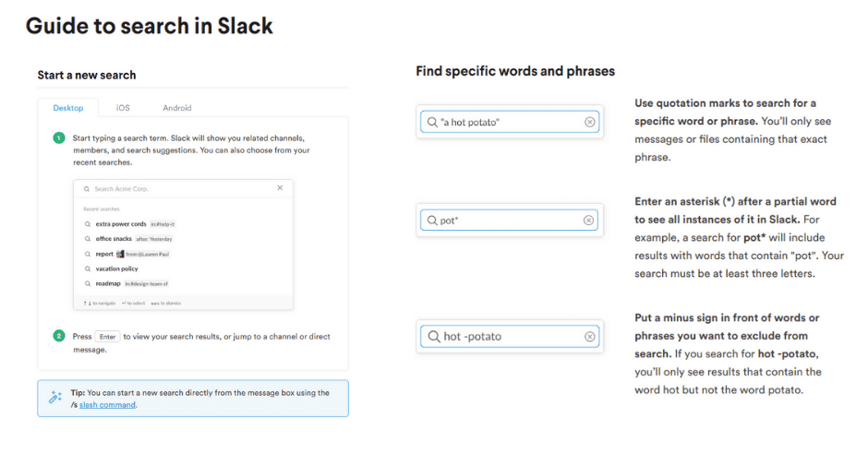The image size is (868, 454).
Task: Click the search icon in the pot* field
Action: point(432,221)
